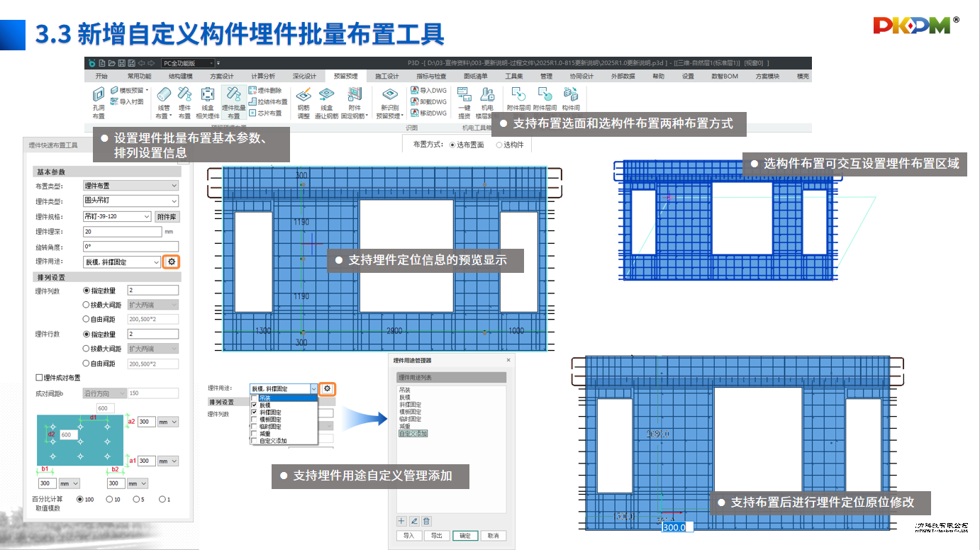Open the PC全功能版 mode dropdown
Viewport: 980px width, 550px height.
coord(188,63)
